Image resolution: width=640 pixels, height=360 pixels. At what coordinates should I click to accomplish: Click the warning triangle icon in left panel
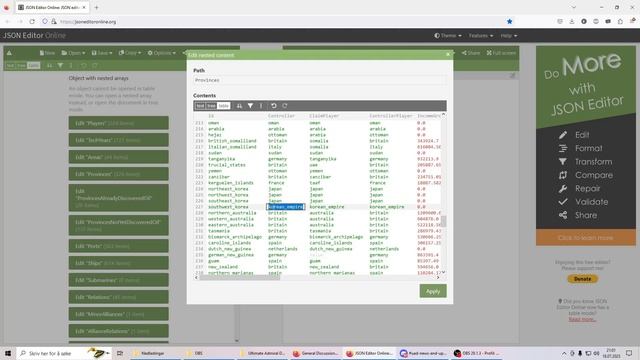click(x=9, y=53)
